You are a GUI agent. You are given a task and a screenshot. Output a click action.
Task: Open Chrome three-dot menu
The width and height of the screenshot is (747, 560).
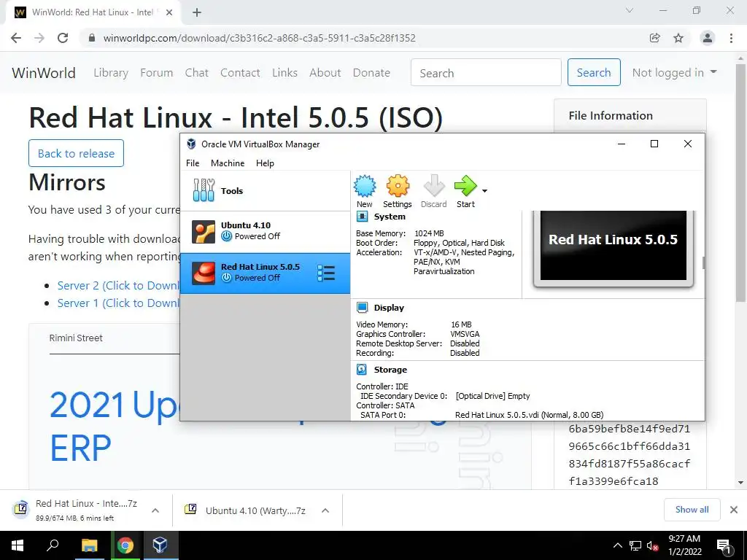[x=731, y=38]
